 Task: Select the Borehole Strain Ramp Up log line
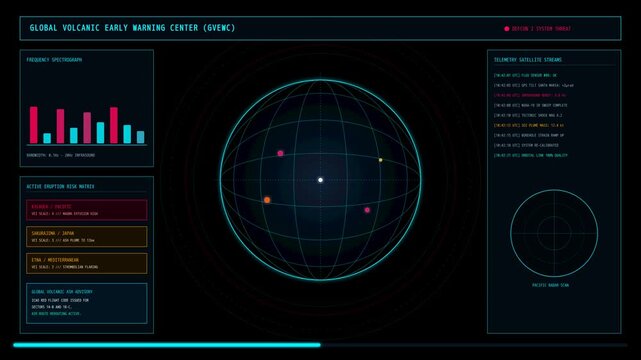click(529, 135)
